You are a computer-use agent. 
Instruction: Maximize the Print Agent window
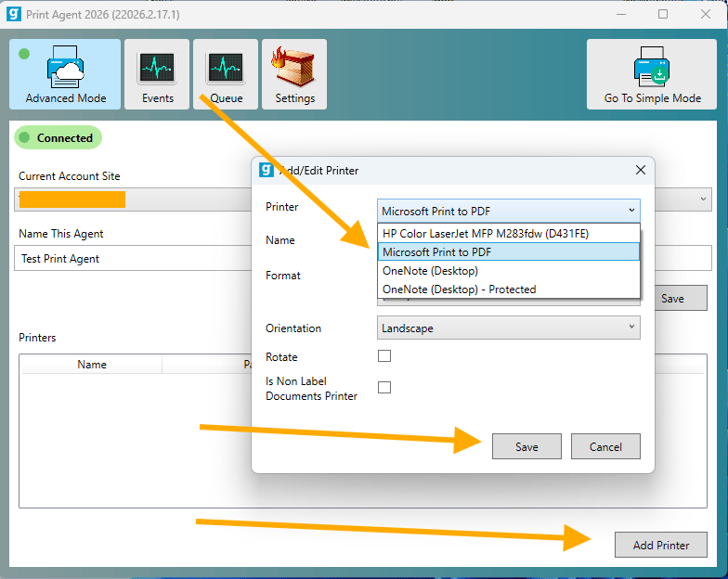tap(663, 15)
